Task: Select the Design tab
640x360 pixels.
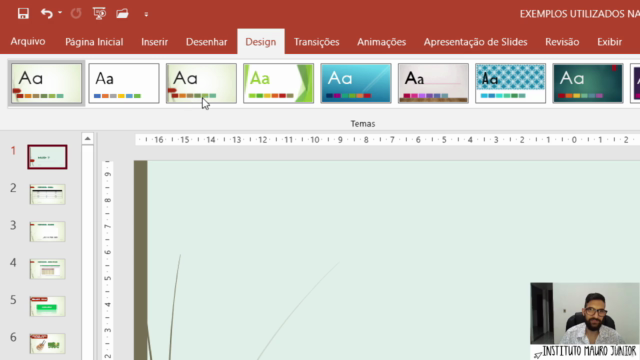Action: point(261,42)
